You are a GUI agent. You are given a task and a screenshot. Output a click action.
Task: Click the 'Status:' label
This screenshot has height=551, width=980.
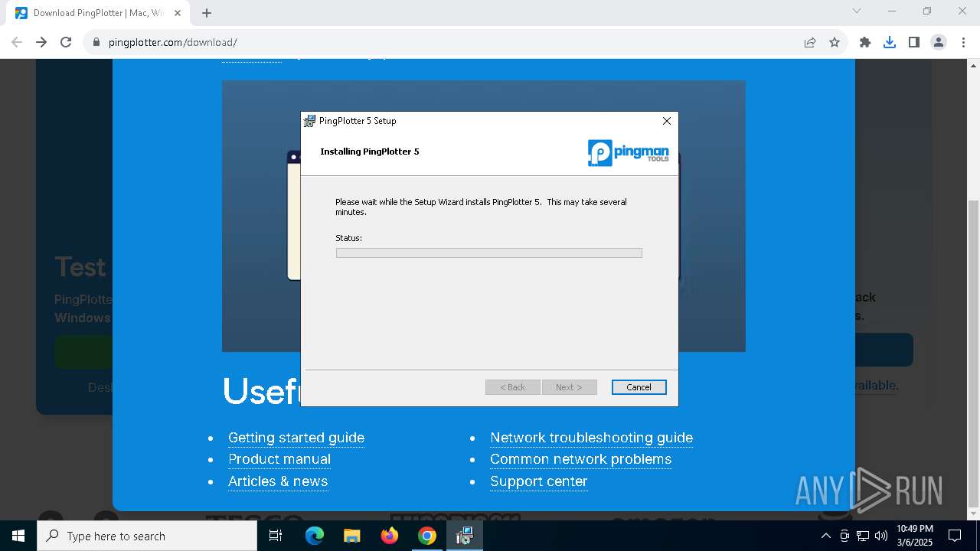[x=348, y=238]
